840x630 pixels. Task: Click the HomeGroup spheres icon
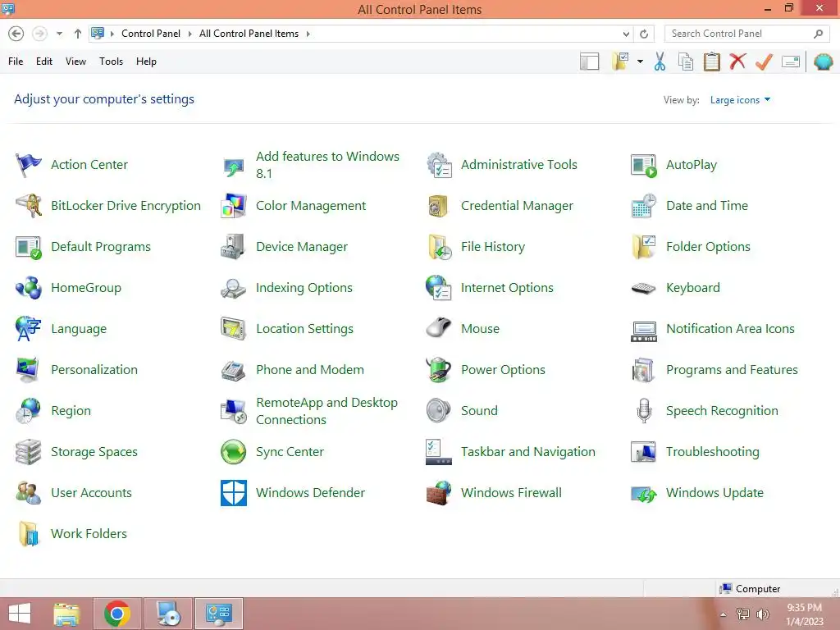pyautogui.click(x=29, y=288)
